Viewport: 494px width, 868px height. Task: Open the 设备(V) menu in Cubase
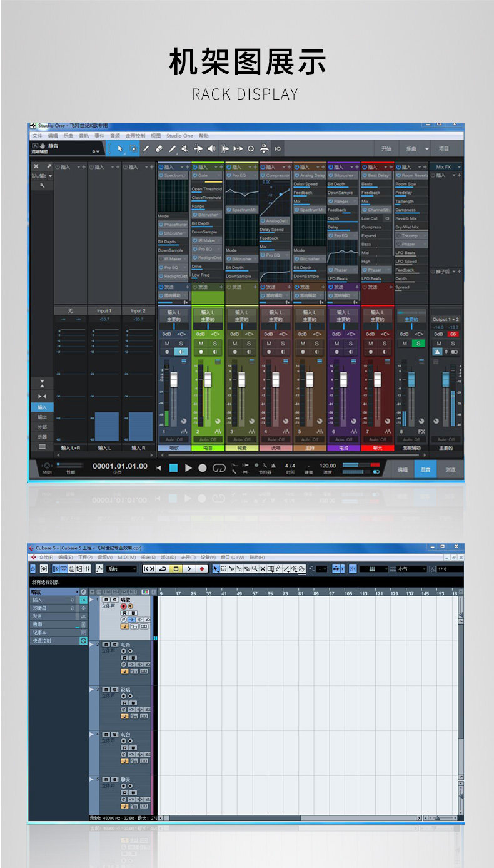tap(208, 557)
